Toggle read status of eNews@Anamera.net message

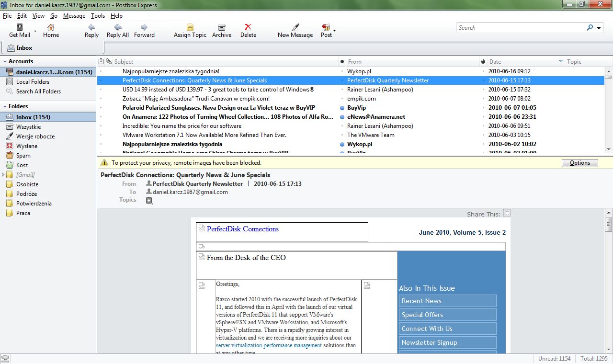[342, 117]
